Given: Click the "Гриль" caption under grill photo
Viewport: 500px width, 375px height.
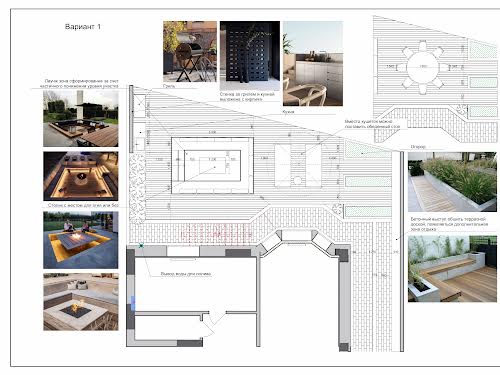Looking at the screenshot, I should pyautogui.click(x=169, y=86).
